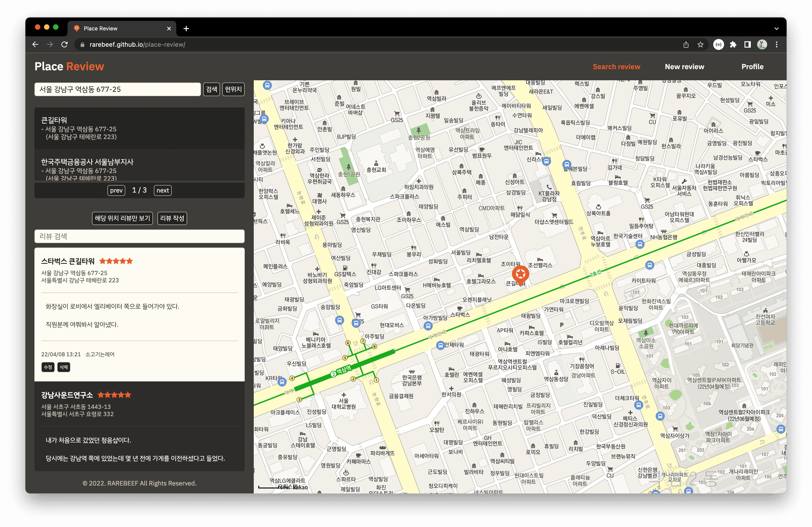Go back to previous page in browser
The image size is (812, 527).
click(35, 44)
